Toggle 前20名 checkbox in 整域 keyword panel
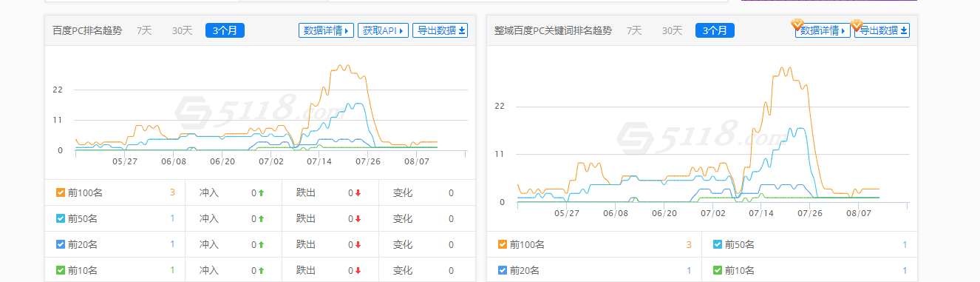Viewport: 980px width, 282px height. click(503, 270)
